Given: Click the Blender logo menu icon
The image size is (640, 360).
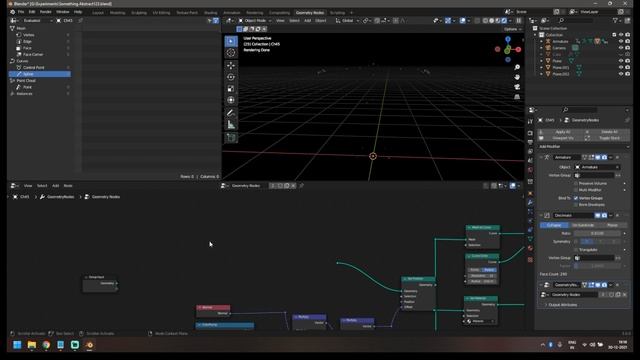Looking at the screenshot, I should 13,12.
